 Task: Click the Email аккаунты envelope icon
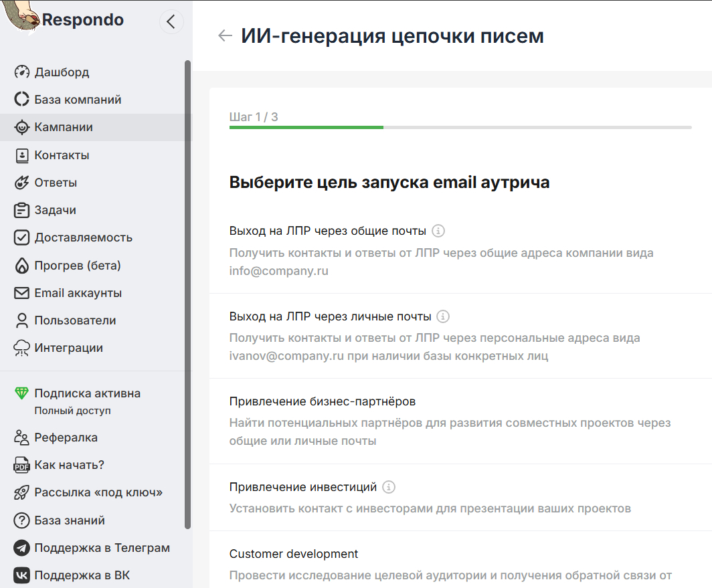21,293
